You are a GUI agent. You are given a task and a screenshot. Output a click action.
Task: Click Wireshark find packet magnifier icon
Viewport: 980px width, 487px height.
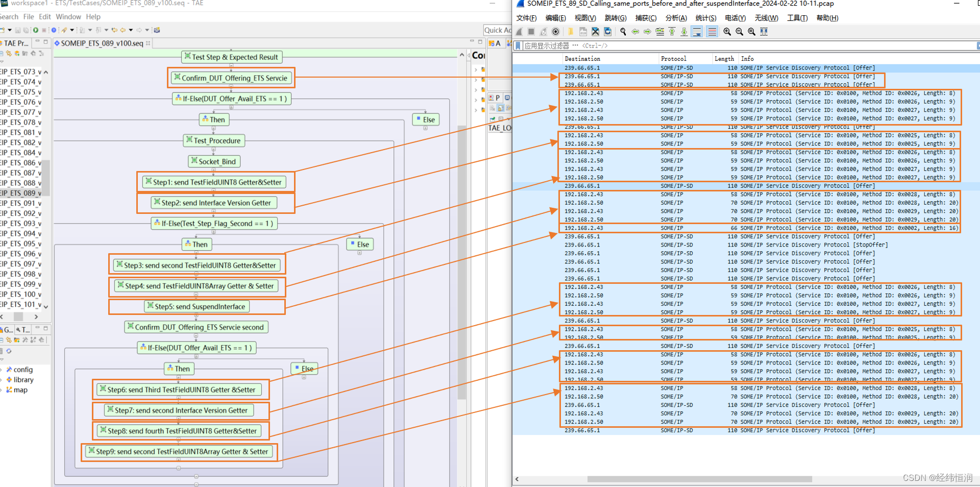pyautogui.click(x=623, y=32)
